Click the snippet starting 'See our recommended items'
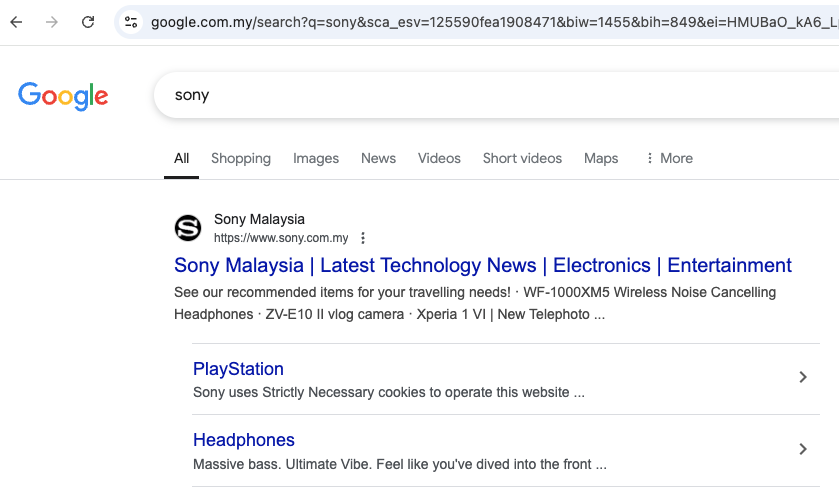 click(475, 303)
